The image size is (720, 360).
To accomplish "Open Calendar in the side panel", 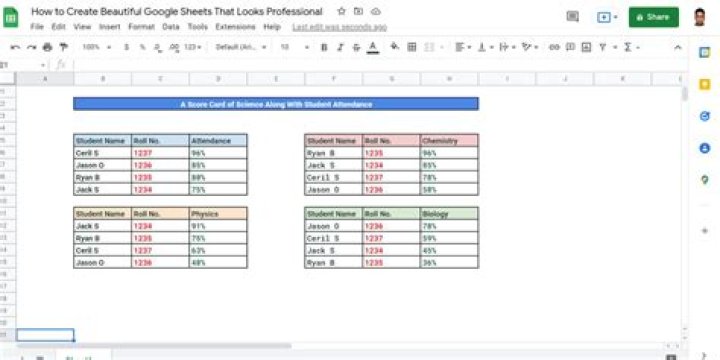I will pyautogui.click(x=704, y=52).
